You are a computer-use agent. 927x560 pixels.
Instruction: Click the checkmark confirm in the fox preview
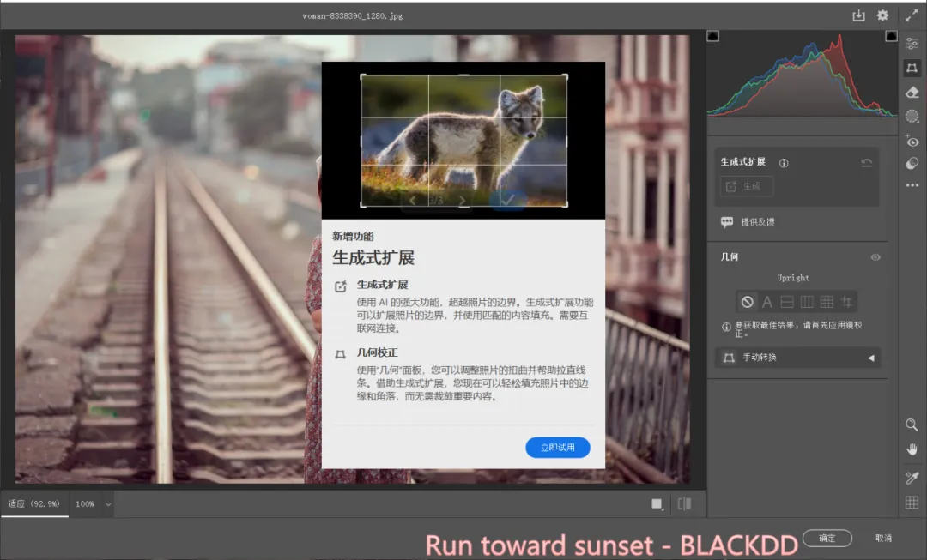[x=509, y=200]
